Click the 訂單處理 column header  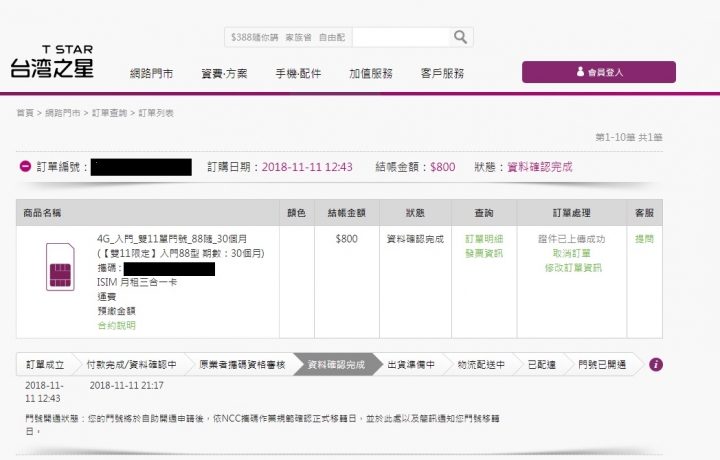click(x=571, y=213)
